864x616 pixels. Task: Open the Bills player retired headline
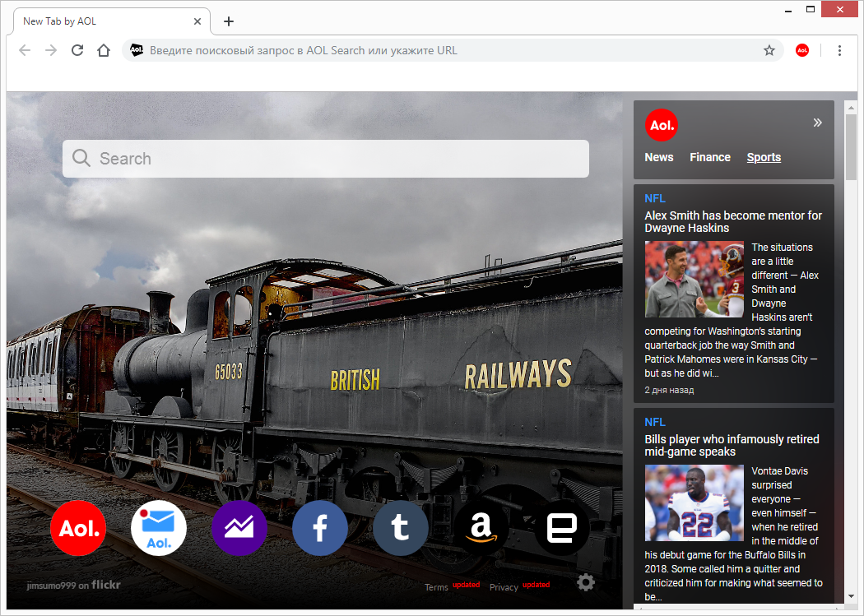pos(732,446)
